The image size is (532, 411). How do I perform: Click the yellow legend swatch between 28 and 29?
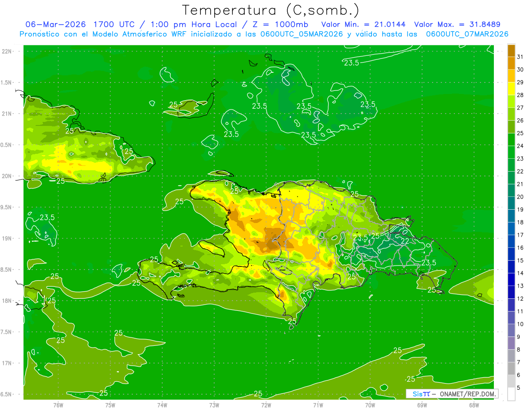(511, 89)
